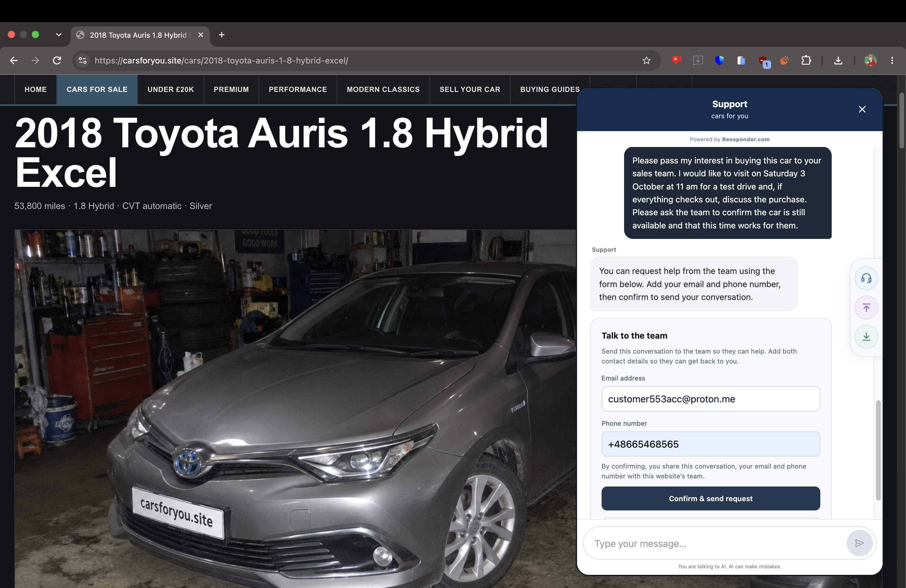Open MODERN CLASSICS menu item
Image resolution: width=906 pixels, height=588 pixels.
click(x=383, y=90)
